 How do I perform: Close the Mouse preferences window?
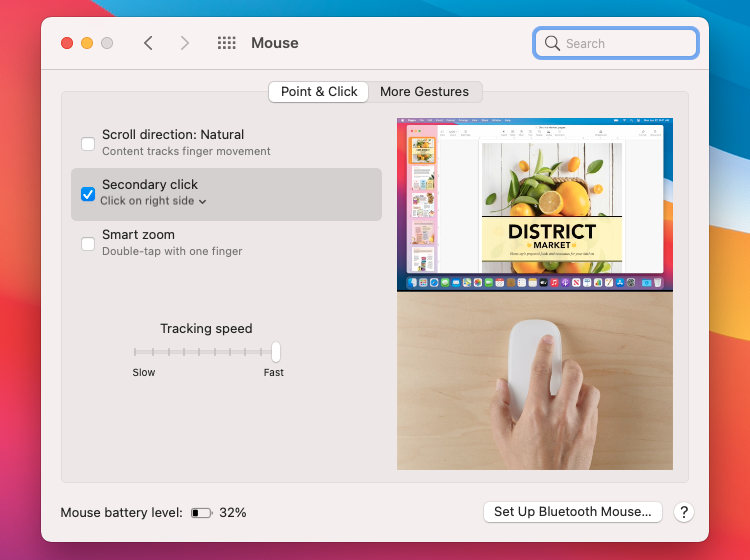coord(67,43)
